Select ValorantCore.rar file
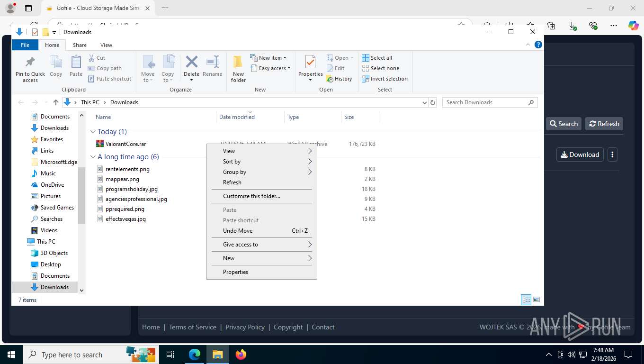 [x=125, y=144]
